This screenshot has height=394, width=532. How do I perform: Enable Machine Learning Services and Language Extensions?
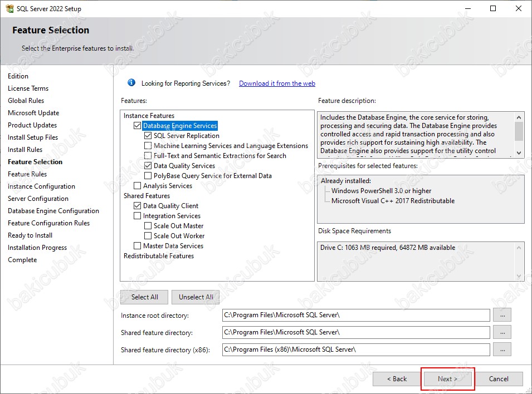pos(148,146)
